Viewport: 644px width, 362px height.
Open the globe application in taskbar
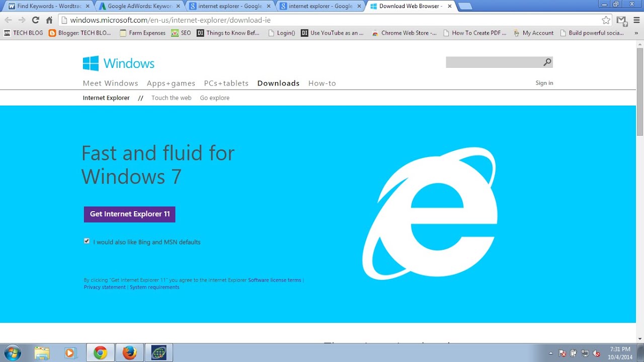point(158,353)
